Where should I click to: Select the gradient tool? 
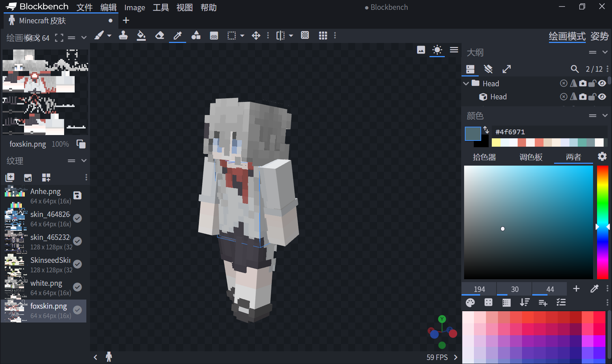pyautogui.click(x=214, y=35)
